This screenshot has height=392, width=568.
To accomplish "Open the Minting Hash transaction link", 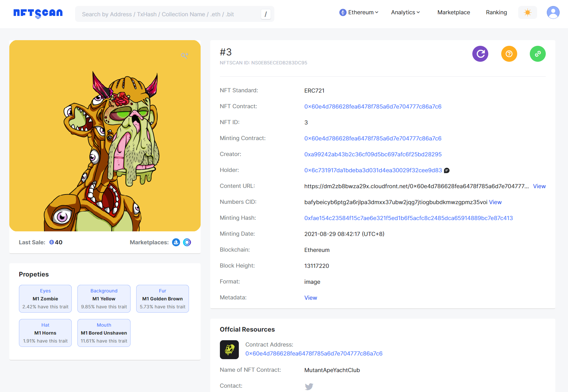I will 408,218.
